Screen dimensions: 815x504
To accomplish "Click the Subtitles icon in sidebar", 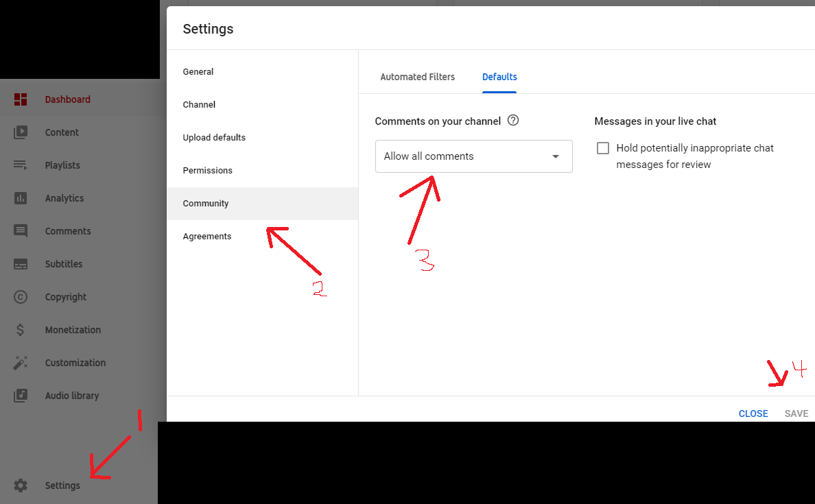I will [x=21, y=264].
